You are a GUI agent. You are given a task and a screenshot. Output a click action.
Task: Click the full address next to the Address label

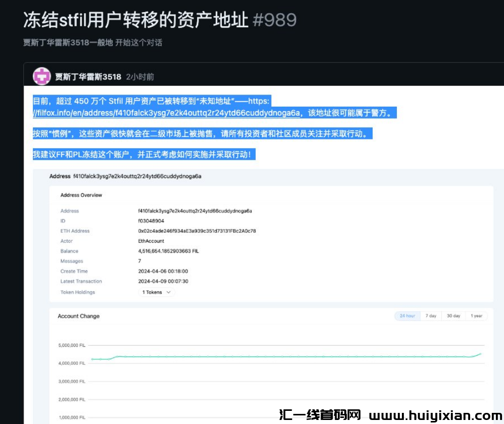click(x=196, y=211)
